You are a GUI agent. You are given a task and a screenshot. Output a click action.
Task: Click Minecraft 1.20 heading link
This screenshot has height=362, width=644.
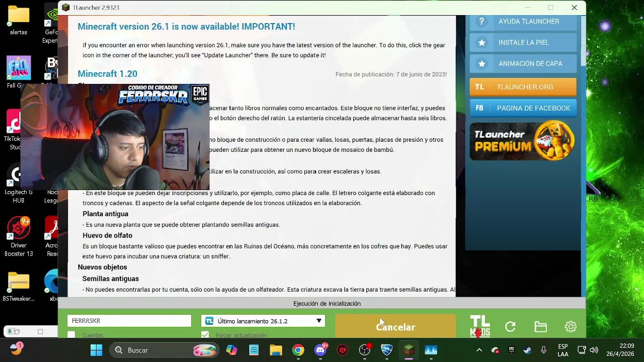[107, 74]
